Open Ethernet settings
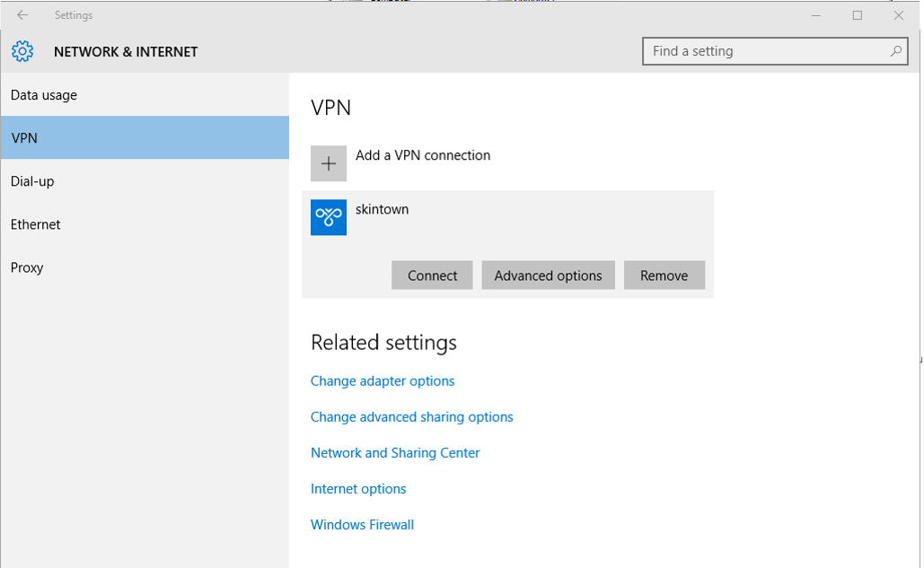This screenshot has height=568, width=924. point(145,224)
